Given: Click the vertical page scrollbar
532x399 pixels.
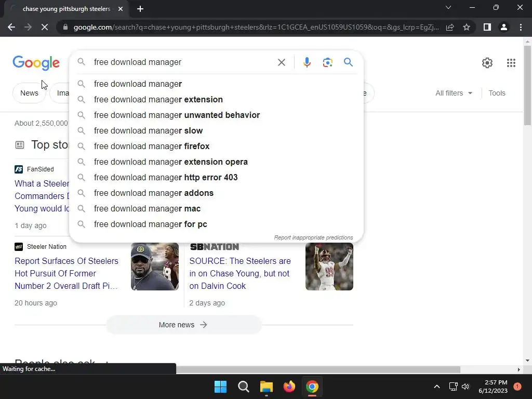Looking at the screenshot, I should pyautogui.click(x=527, y=86).
